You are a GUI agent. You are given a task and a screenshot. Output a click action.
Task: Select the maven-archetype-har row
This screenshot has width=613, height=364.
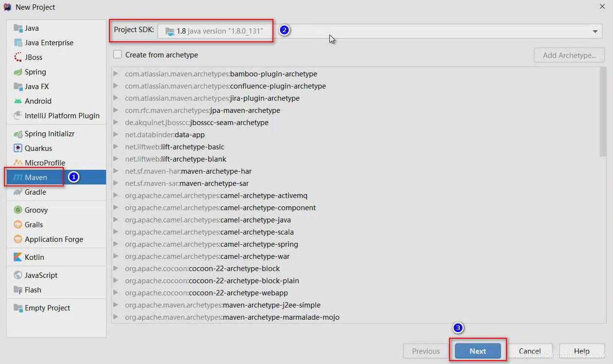pos(356,171)
